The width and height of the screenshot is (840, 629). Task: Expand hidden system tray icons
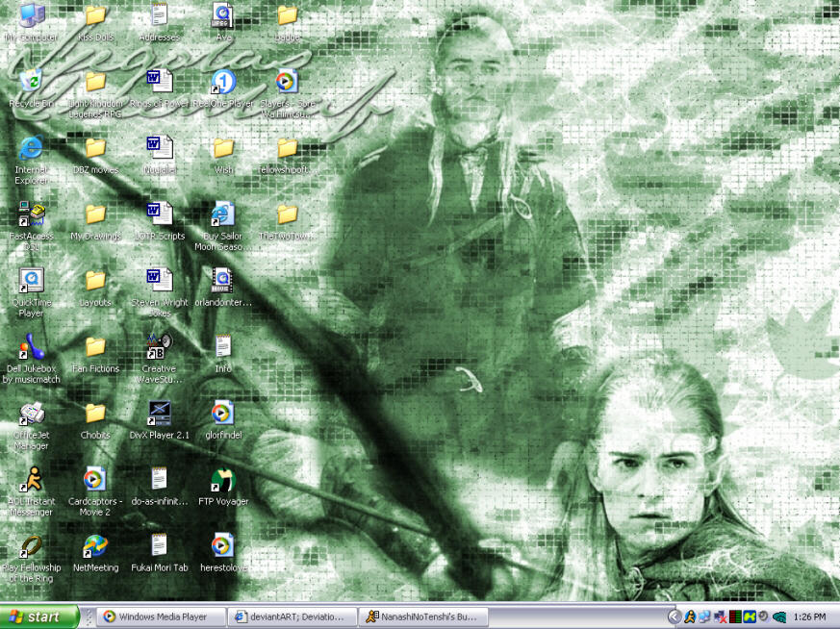675,616
